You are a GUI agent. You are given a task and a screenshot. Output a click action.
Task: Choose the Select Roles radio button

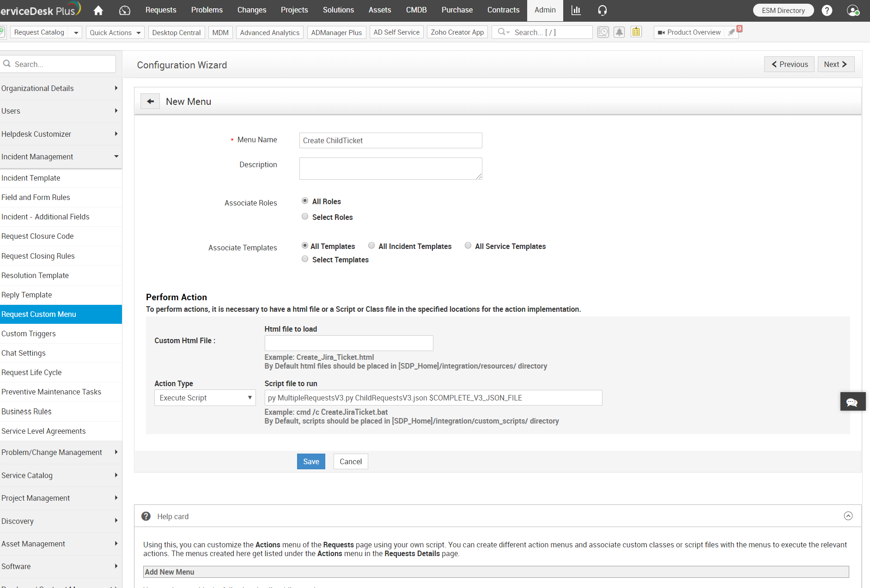(305, 216)
